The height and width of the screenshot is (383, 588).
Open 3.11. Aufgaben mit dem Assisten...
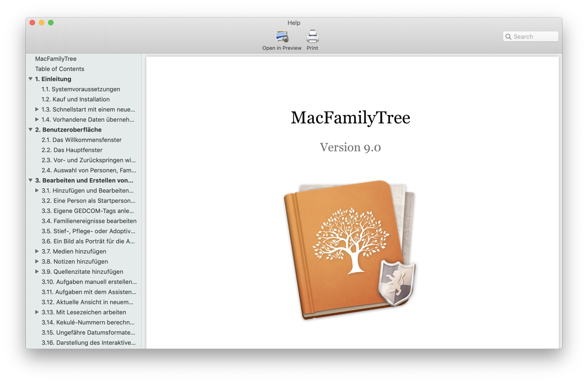tap(89, 291)
